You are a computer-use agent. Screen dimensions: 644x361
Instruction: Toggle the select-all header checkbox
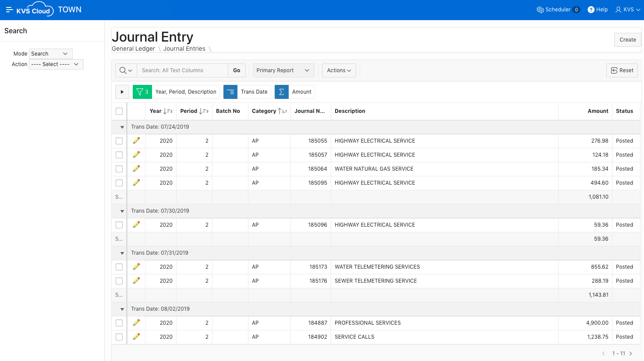click(119, 111)
